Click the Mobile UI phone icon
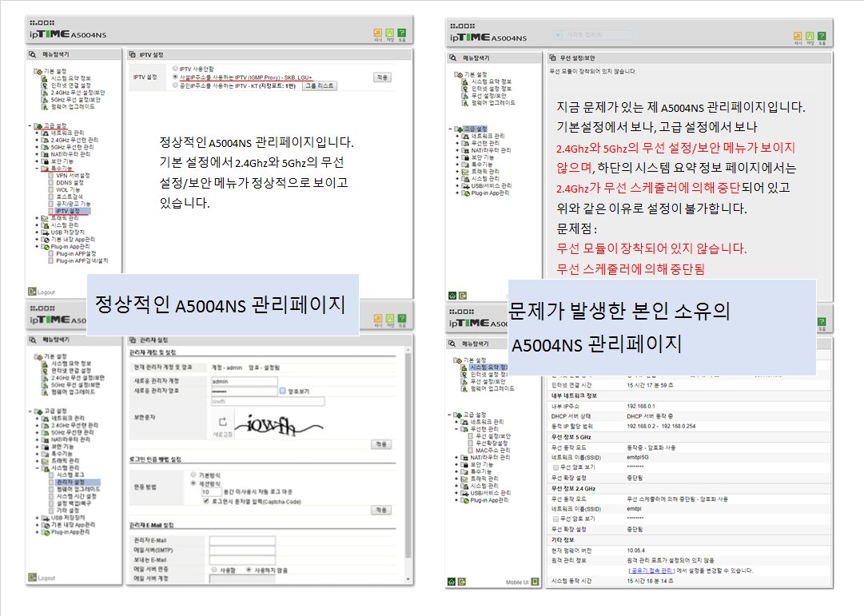The height and width of the screenshot is (616, 864). (535, 582)
